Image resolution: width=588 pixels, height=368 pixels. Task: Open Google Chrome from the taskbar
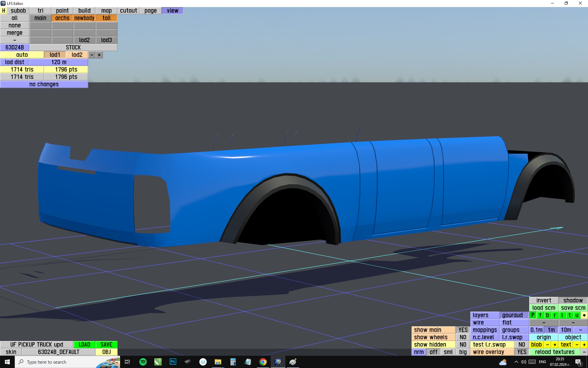pos(263,362)
